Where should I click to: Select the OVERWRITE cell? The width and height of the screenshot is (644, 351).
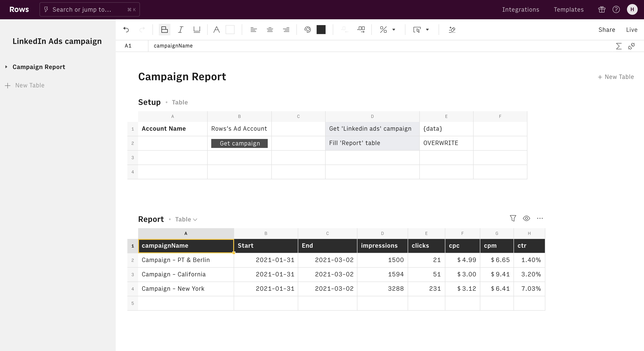click(446, 143)
